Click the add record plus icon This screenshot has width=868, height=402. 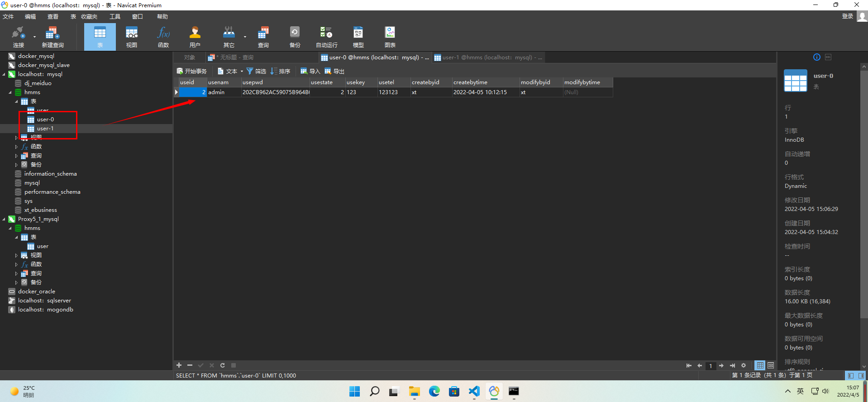click(x=179, y=365)
